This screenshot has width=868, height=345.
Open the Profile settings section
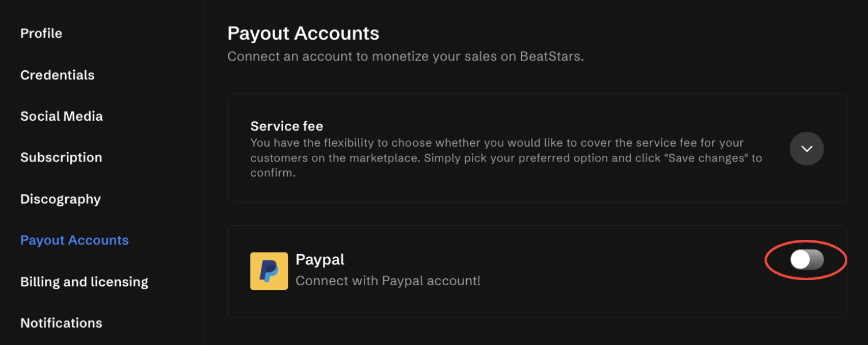pyautogui.click(x=41, y=33)
